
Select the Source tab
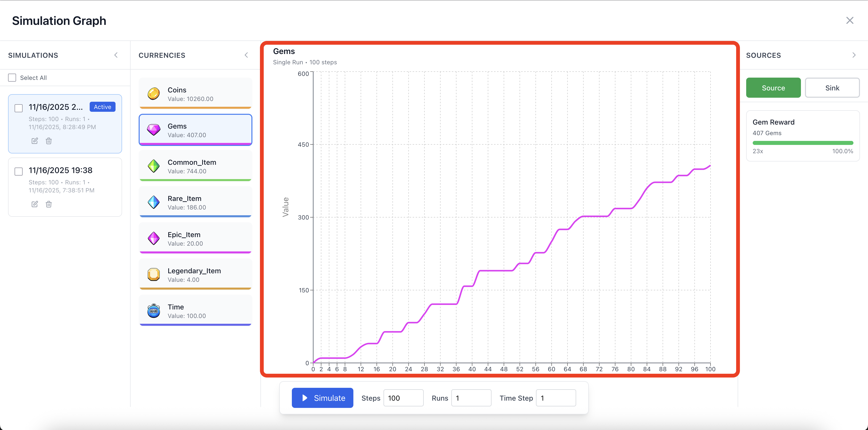point(773,88)
